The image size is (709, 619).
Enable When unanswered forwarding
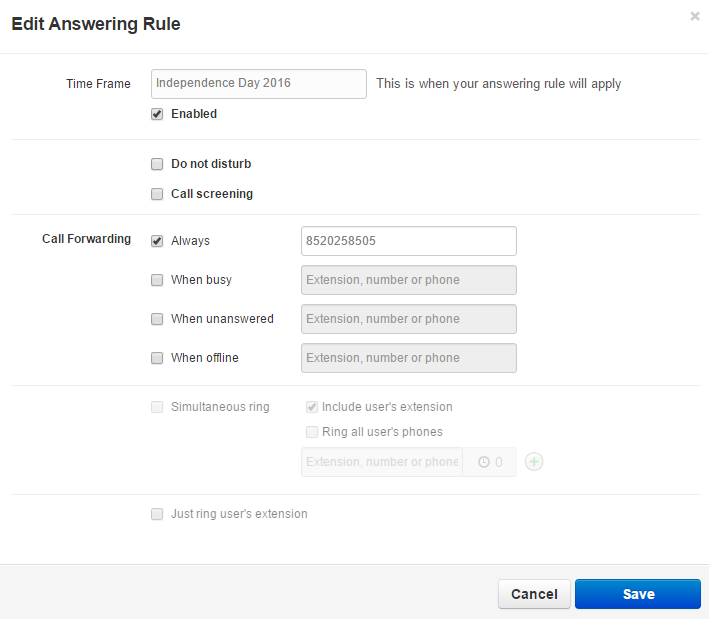157,319
